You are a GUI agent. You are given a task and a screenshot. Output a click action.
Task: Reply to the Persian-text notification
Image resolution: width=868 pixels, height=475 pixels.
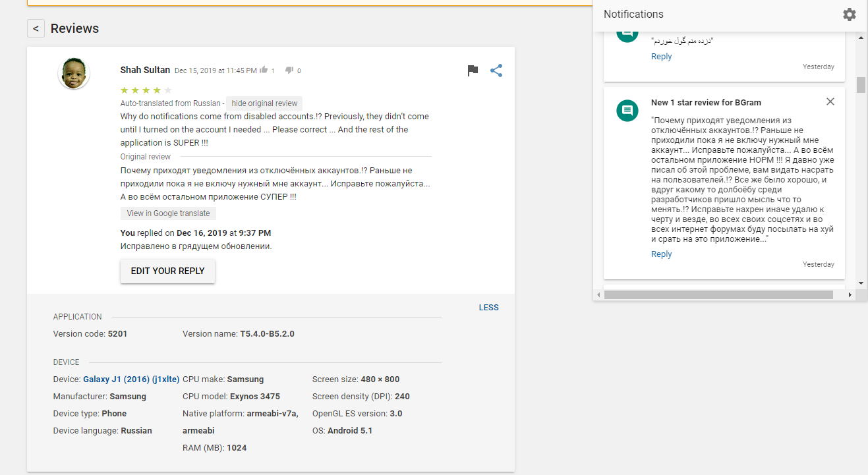(x=661, y=57)
